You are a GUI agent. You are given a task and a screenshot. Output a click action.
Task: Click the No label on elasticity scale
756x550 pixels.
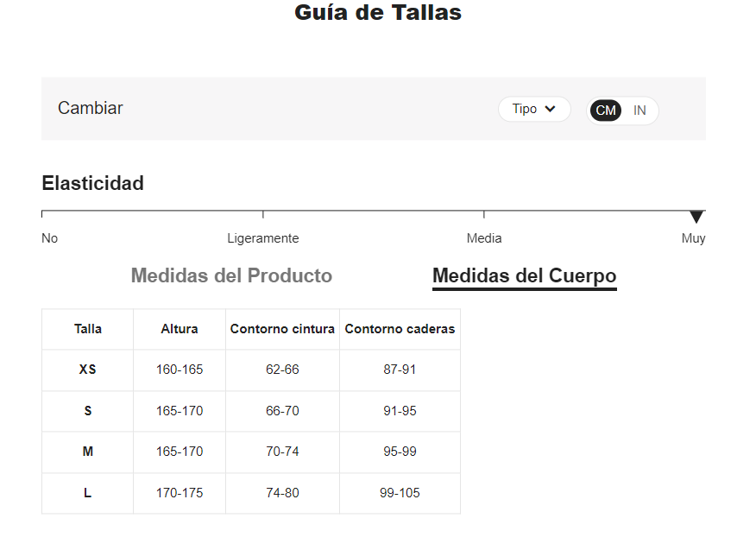click(x=50, y=237)
